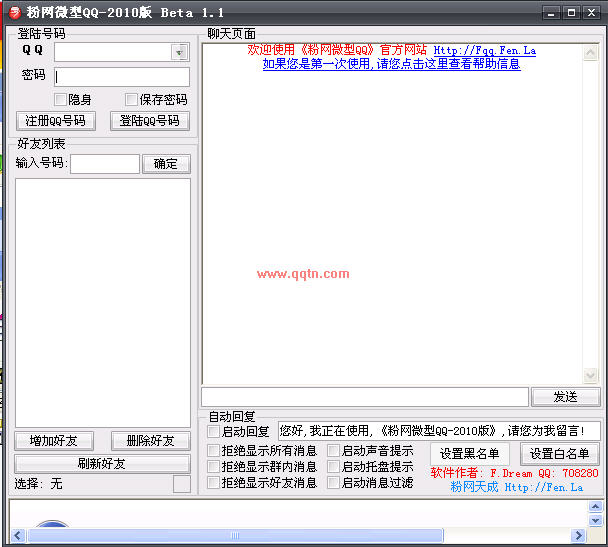Enable 启动消息过滤 message filter checkbox

point(333,483)
